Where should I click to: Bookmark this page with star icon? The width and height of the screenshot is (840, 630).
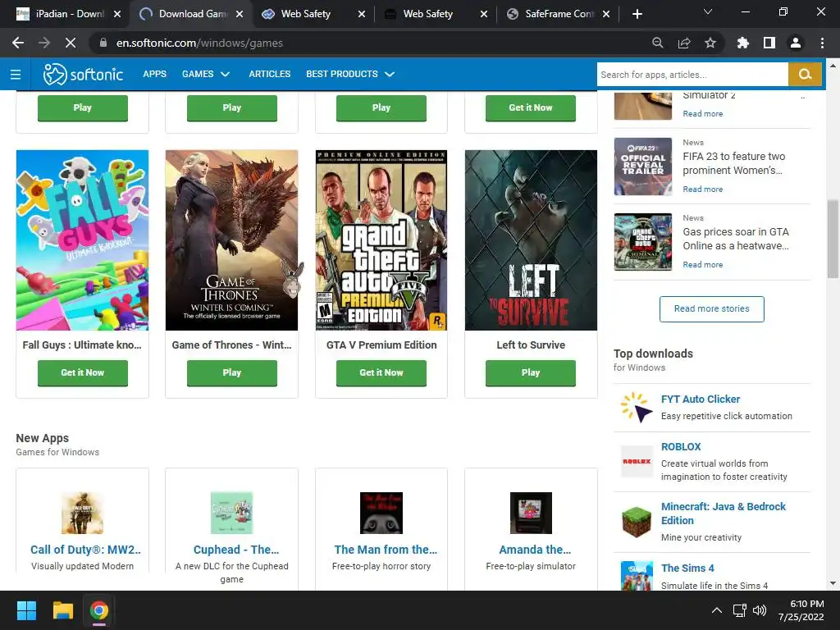tap(710, 43)
